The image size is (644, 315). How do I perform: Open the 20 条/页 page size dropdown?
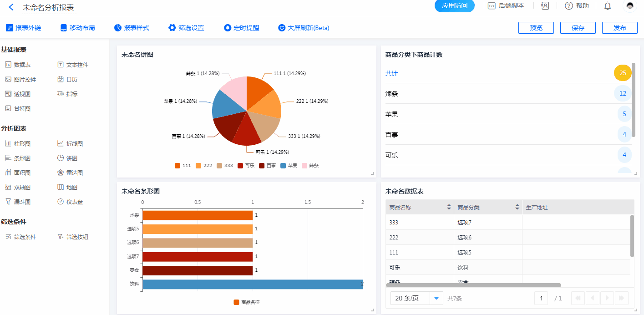436,299
